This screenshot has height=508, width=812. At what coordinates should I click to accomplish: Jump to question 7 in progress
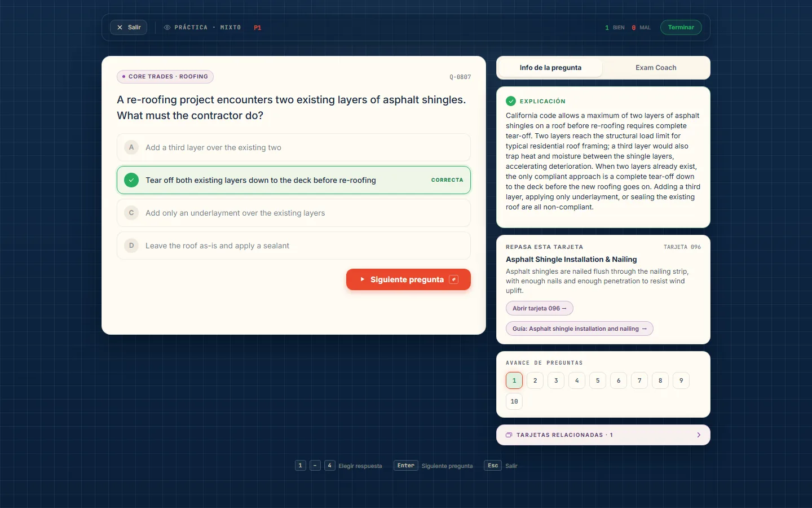point(639,380)
